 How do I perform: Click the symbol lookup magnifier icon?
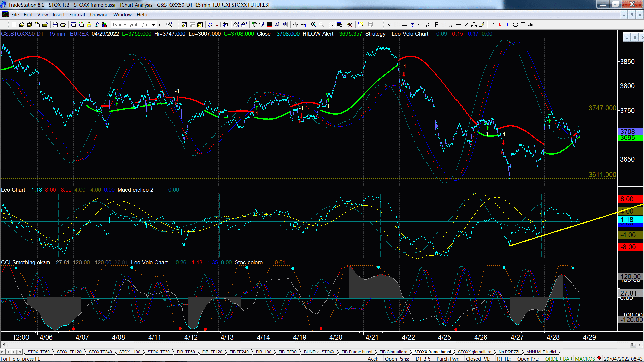pyautogui.click(x=169, y=24)
